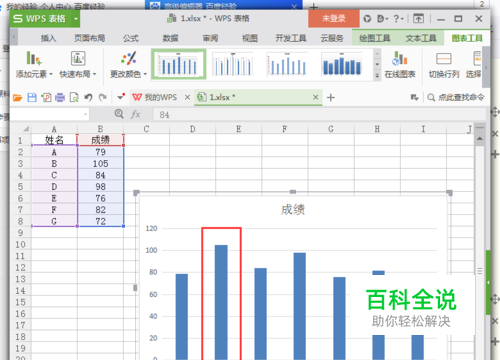
Task: Switch to the 页面布局 ribbon tab
Action: tap(89, 38)
